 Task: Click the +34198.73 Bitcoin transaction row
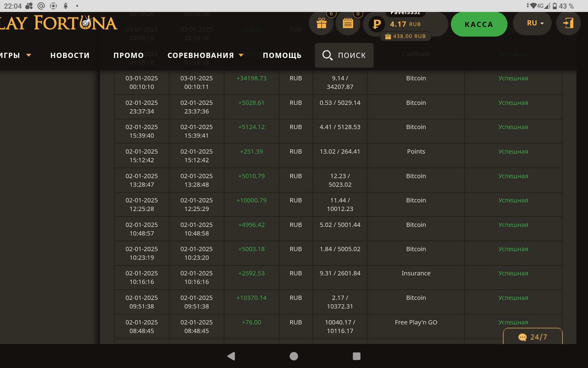[x=338, y=82]
